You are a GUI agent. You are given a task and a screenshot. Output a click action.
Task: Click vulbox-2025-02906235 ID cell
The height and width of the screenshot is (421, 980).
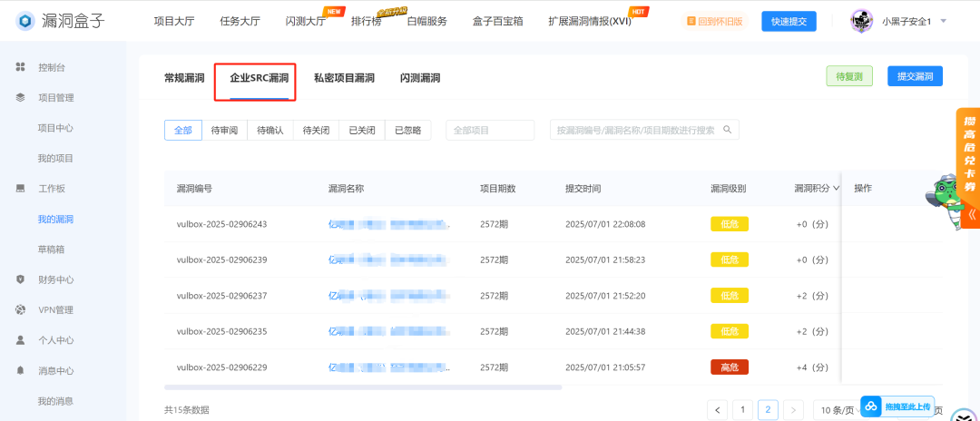tap(222, 332)
